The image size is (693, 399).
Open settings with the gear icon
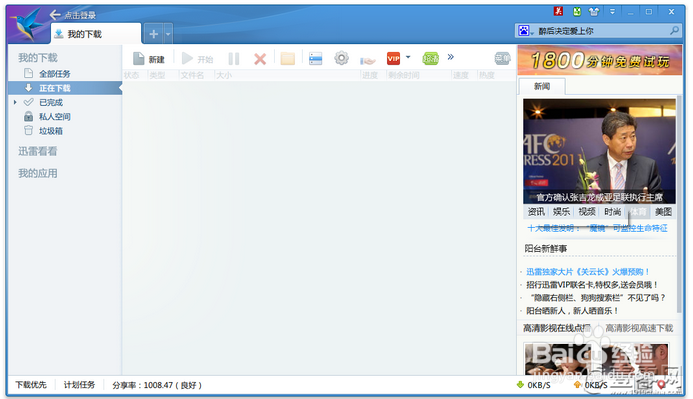[341, 58]
